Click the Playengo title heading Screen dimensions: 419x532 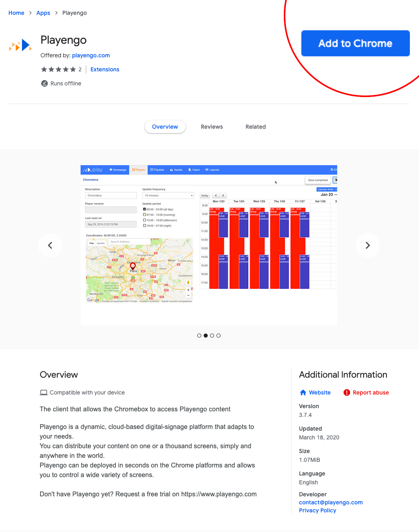[63, 40]
